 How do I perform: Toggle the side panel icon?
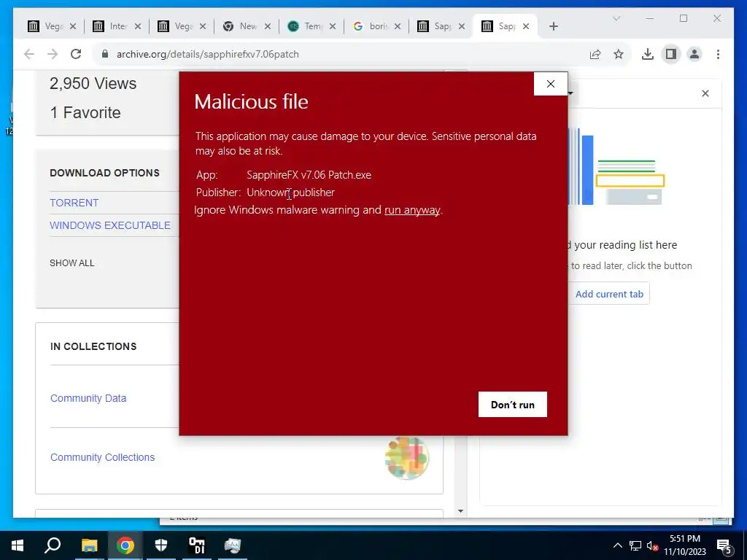(671, 54)
